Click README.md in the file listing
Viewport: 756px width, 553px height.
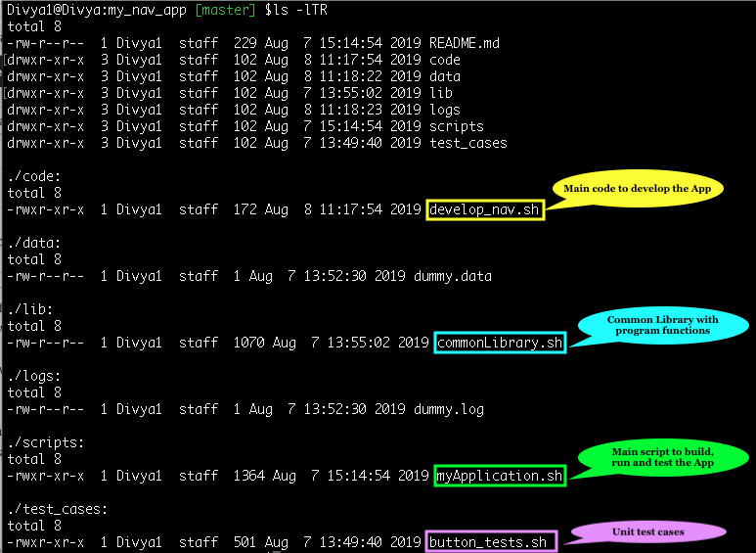(465, 43)
